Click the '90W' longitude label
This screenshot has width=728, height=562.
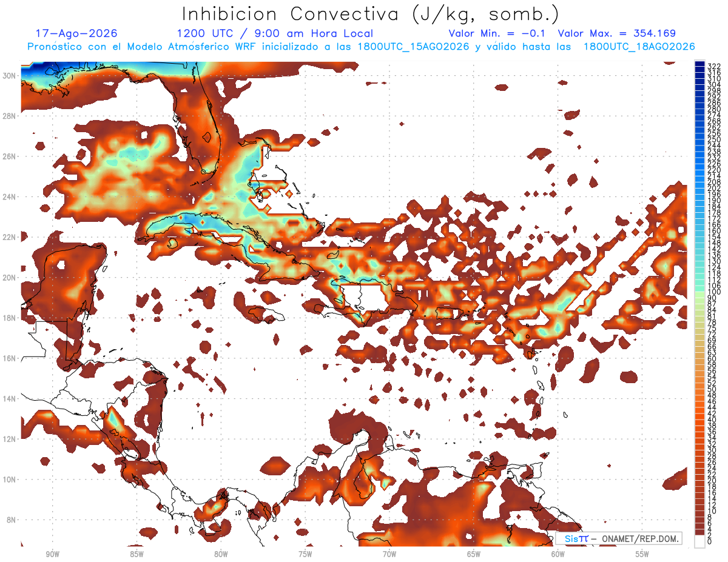click(53, 554)
